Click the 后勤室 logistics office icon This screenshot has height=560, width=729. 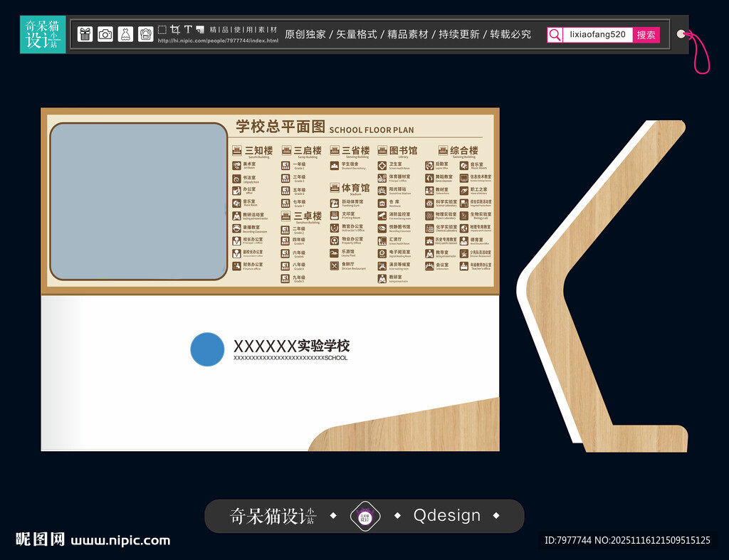(429, 166)
